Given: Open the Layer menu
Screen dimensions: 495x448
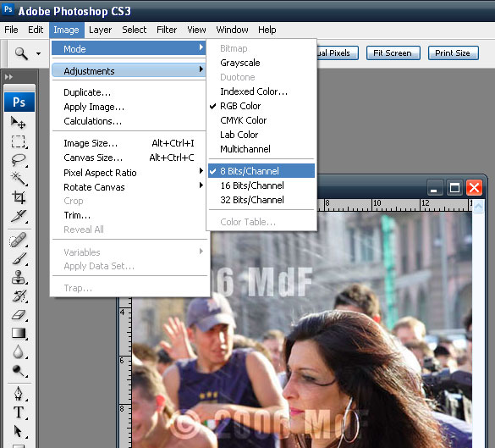Looking at the screenshot, I should pyautogui.click(x=100, y=30).
